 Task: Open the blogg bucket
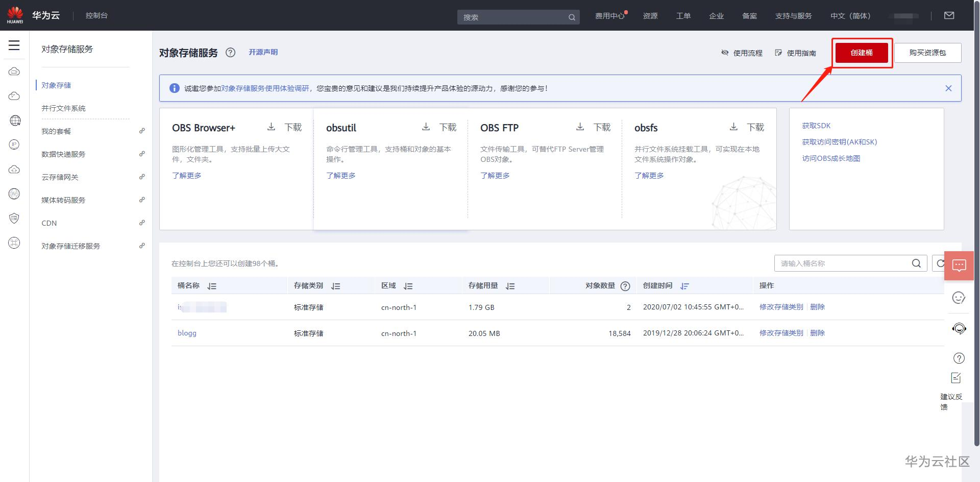pos(187,333)
